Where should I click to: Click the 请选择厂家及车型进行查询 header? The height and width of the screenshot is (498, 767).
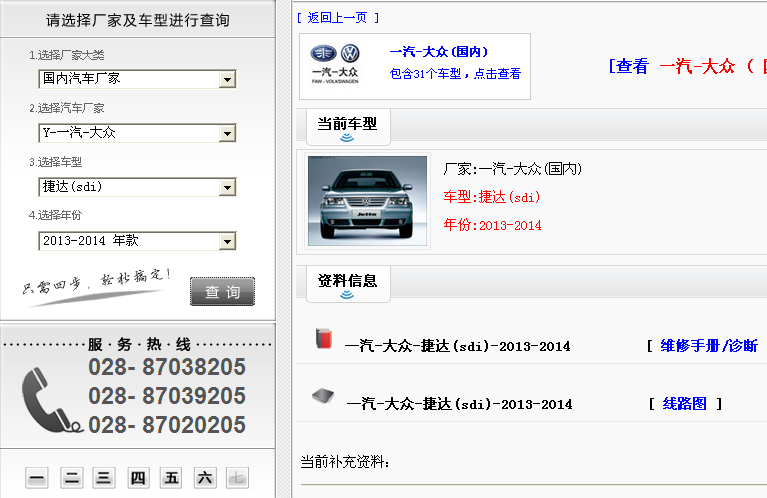137,20
